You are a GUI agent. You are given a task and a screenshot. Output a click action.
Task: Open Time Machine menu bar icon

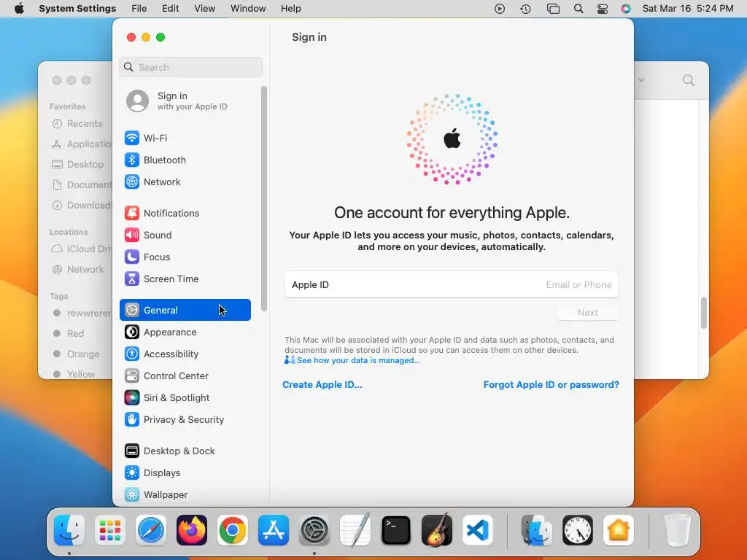pos(525,8)
